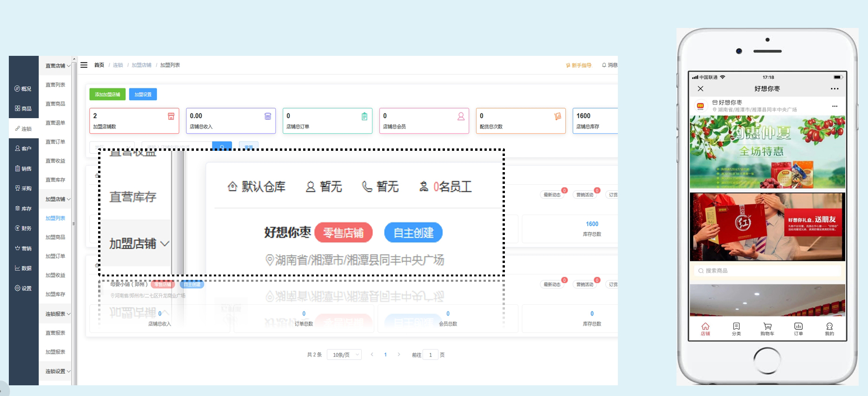Viewport: 868px width, 396px height.
Task: Close the phone page with X icon
Action: (x=701, y=88)
